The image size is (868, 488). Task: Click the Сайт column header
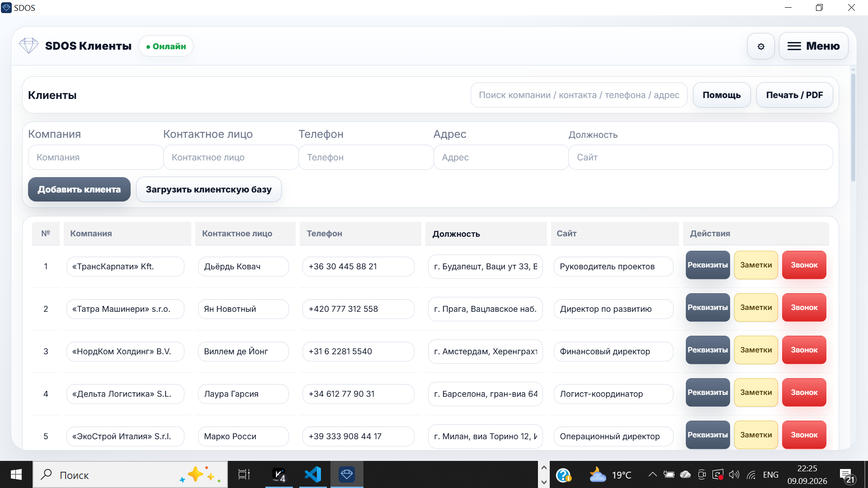click(x=615, y=234)
